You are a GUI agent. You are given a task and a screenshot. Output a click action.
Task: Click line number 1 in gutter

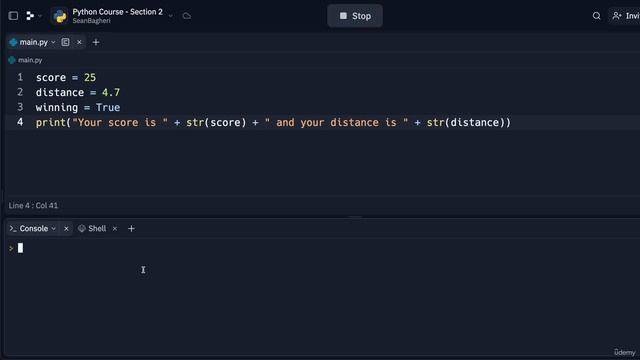(20, 77)
